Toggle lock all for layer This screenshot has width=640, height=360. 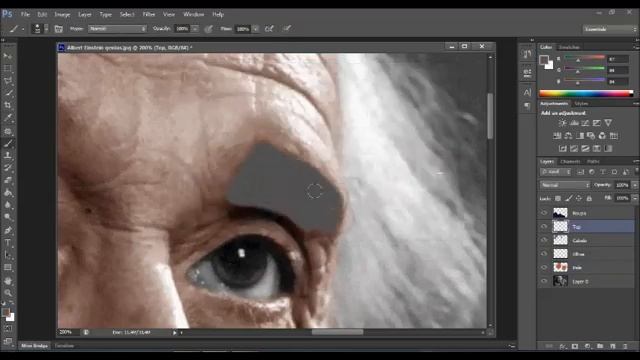(x=589, y=198)
